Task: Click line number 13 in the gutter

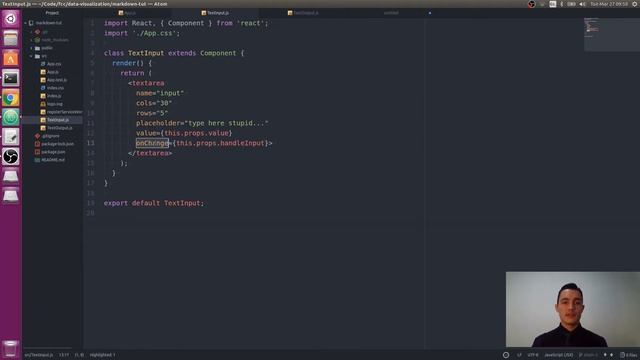Action: (91, 143)
